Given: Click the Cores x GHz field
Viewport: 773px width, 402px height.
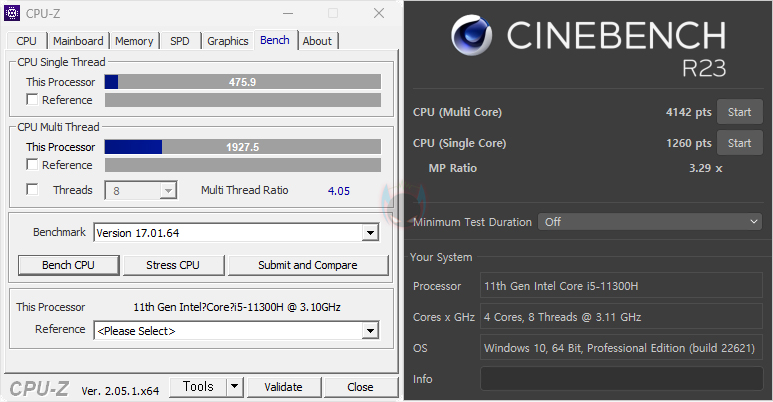Looking at the screenshot, I should pyautogui.click(x=621, y=317).
